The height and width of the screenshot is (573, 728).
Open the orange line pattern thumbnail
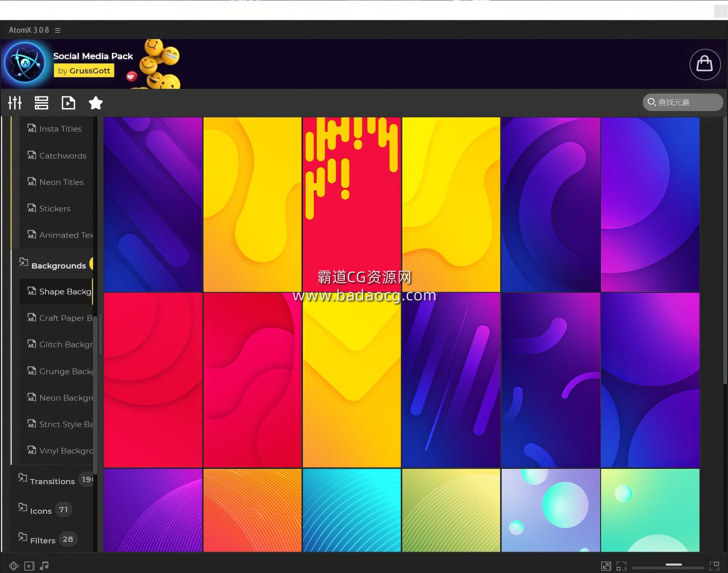[253, 510]
